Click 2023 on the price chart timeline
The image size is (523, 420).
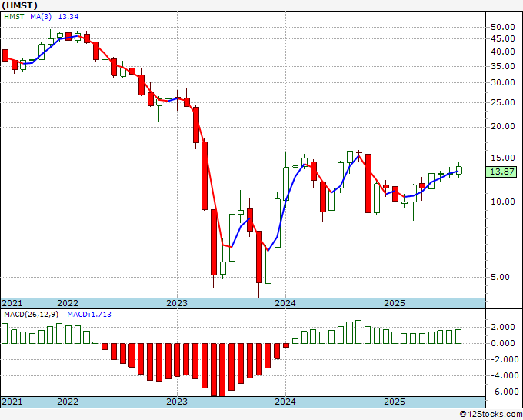pyautogui.click(x=177, y=303)
